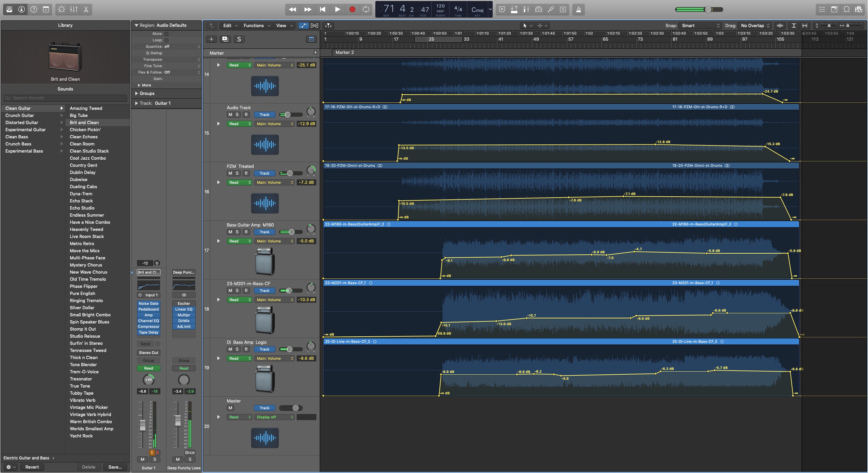Open Read automation mode dropdown on Audio Track

coord(239,124)
